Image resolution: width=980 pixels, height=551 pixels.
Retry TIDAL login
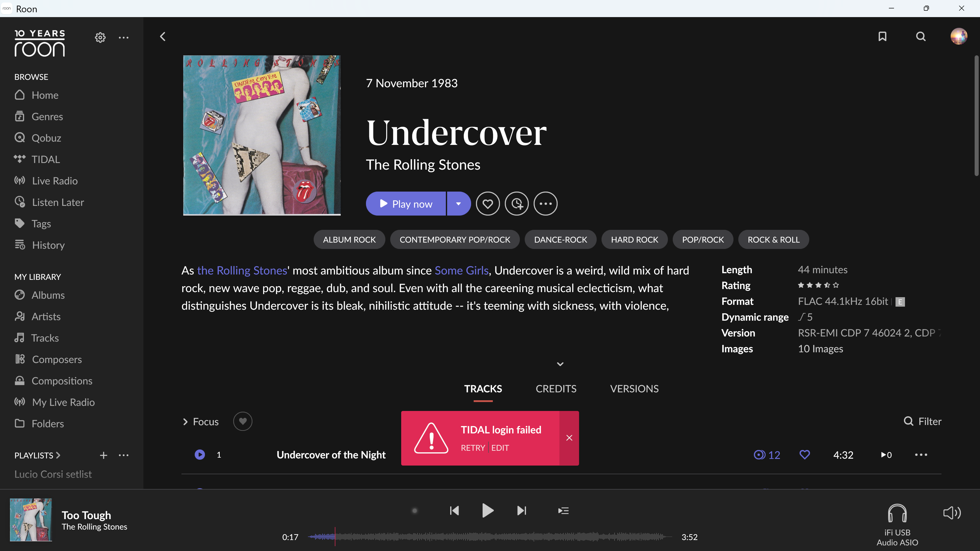click(x=473, y=448)
